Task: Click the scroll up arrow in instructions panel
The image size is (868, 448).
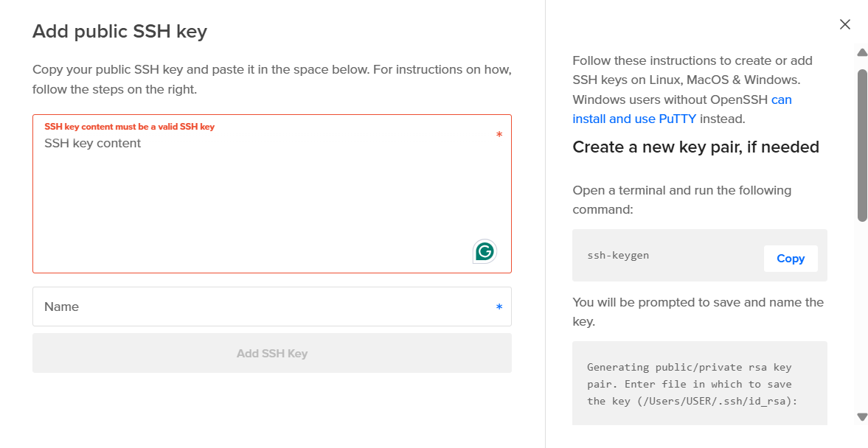Action: [x=861, y=52]
